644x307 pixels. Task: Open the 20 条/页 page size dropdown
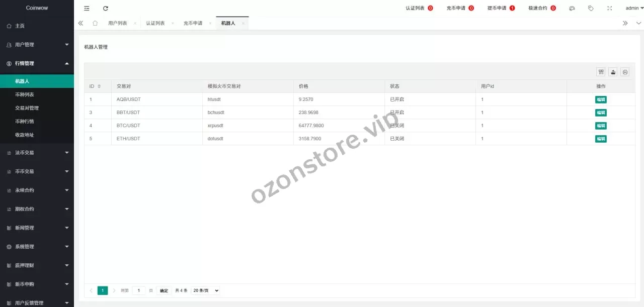(x=205, y=290)
